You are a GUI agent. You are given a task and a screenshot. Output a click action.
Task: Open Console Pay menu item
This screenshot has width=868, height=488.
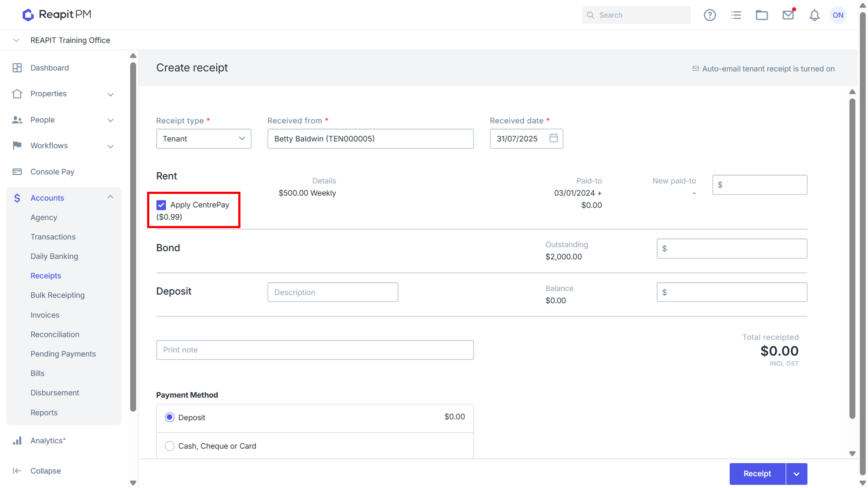[x=52, y=172]
